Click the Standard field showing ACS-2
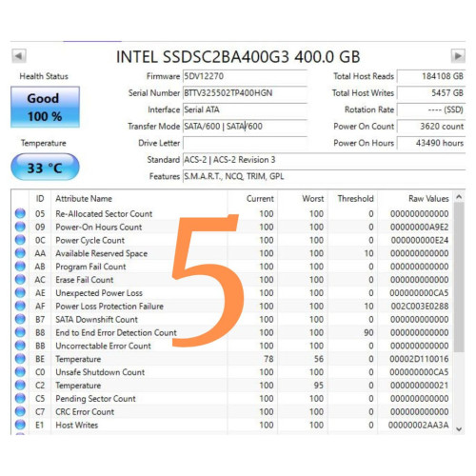 324,160
